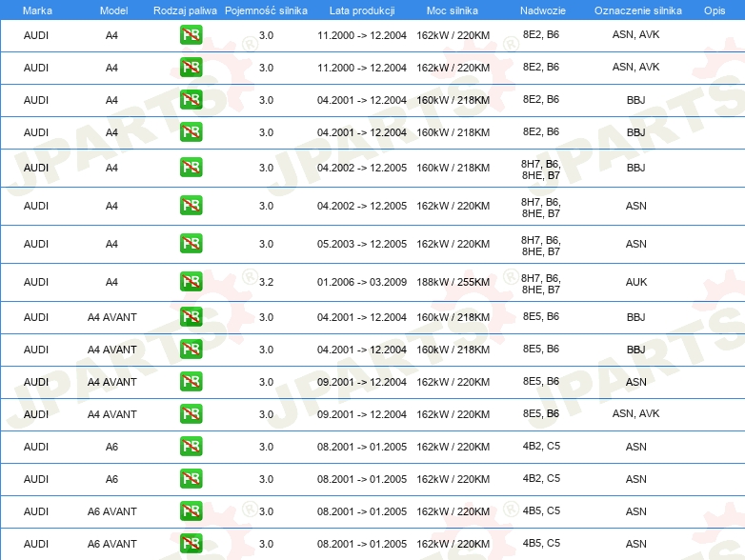This screenshot has height=560, width=745.
Task: Select the 8H7 body cell in the 04.2002 ASN row
Action: click(x=541, y=208)
